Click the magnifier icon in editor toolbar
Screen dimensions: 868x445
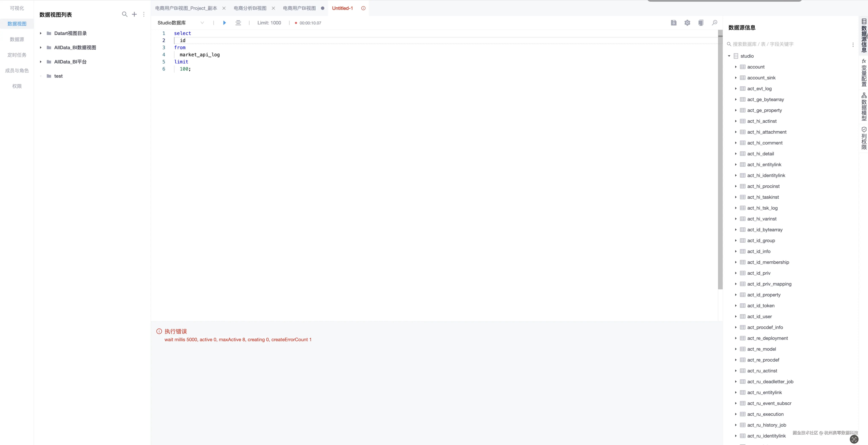point(715,23)
